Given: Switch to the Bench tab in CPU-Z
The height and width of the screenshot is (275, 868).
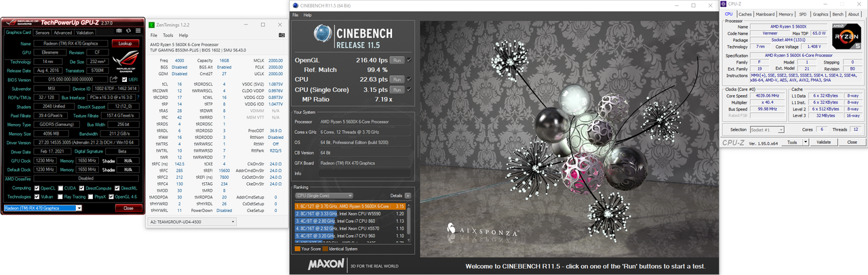Looking at the screenshot, I should point(838,14).
